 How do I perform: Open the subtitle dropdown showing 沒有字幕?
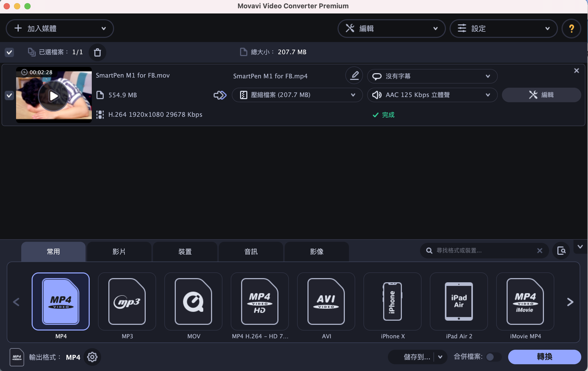pyautogui.click(x=432, y=76)
